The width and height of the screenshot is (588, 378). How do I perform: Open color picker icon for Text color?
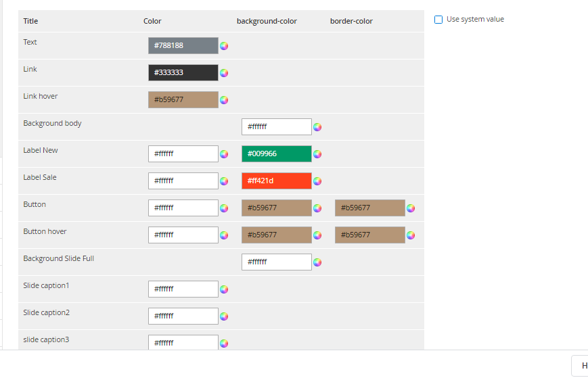(x=224, y=46)
